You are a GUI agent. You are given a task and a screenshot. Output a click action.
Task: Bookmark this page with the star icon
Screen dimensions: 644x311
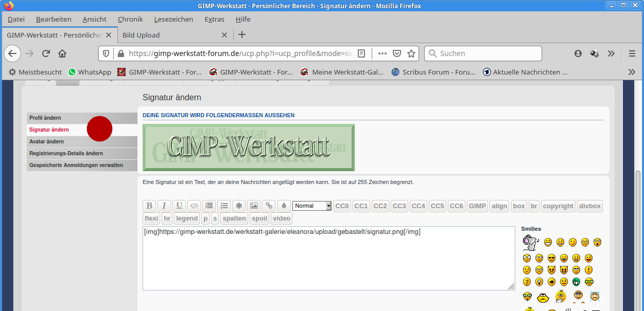411,53
